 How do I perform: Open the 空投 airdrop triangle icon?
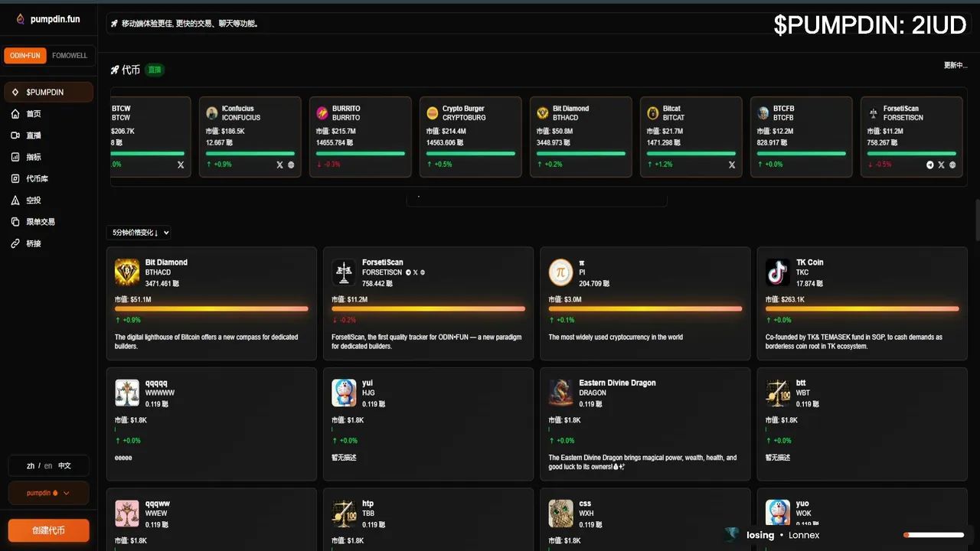(15, 200)
